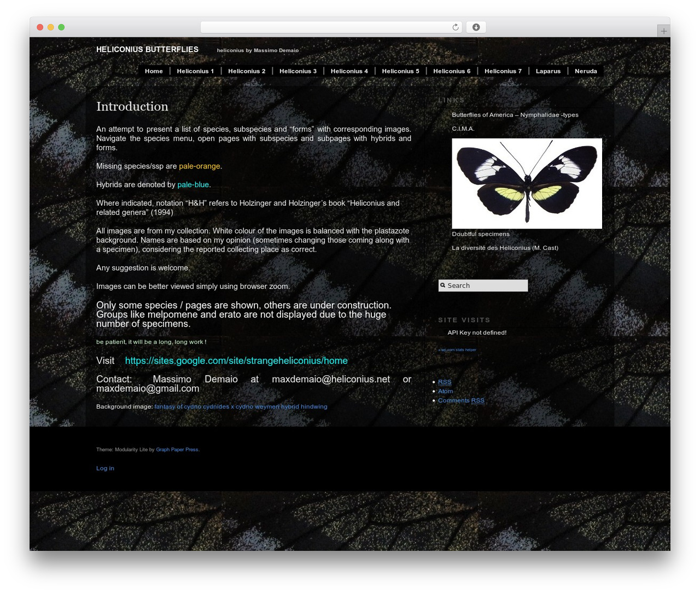Click the pale-blue colored text

[193, 185]
